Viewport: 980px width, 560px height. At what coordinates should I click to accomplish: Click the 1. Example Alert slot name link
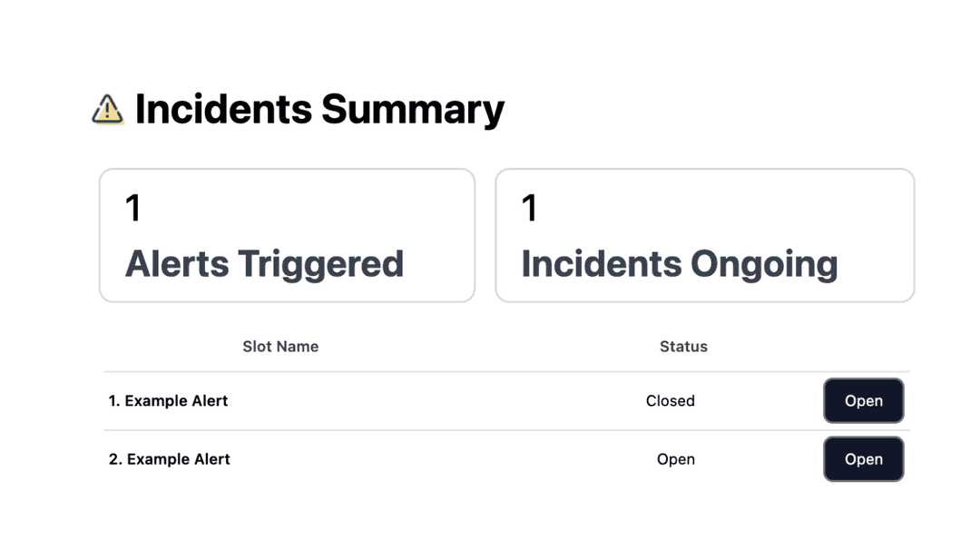tap(169, 400)
